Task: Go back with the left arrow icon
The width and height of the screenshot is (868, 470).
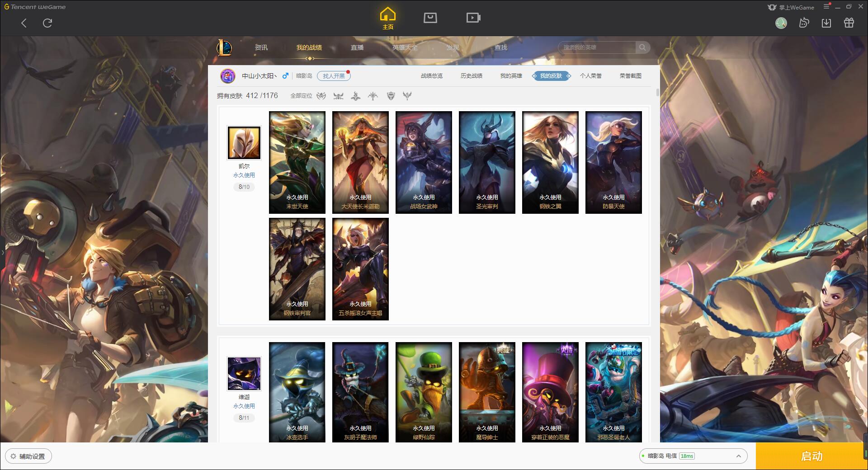Action: 24,23
